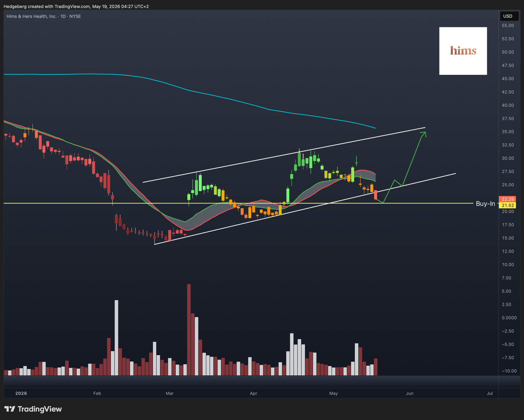
Task: Click the tall white February volume bar
Action: point(116,337)
